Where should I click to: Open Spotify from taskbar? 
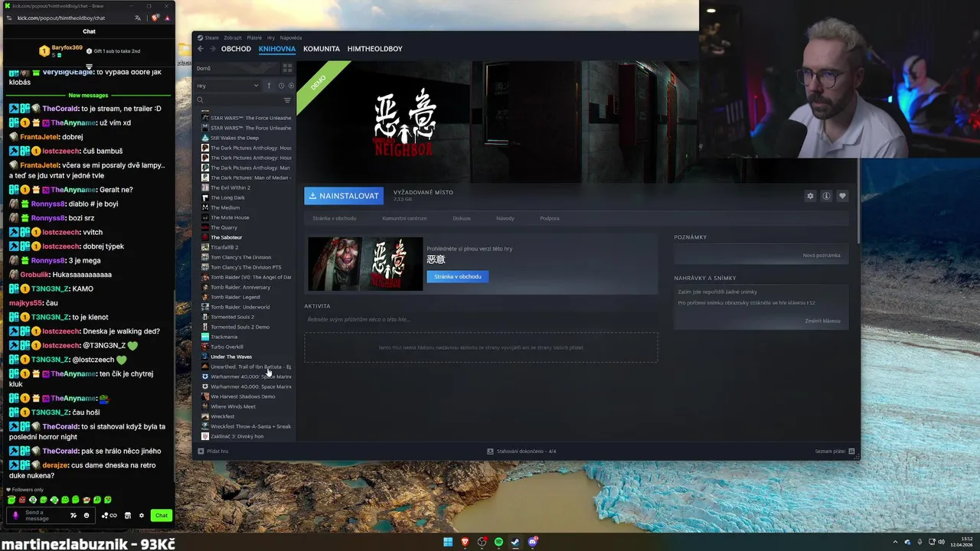point(498,542)
